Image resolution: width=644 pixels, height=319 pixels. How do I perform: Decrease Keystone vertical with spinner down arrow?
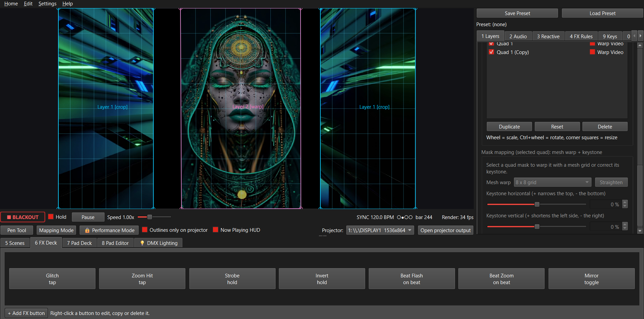pyautogui.click(x=625, y=228)
